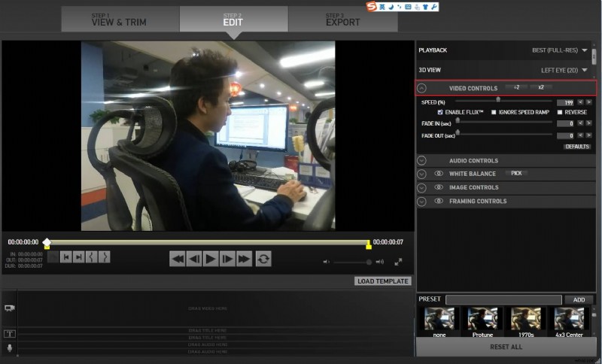
Task: Jump to the clip's out point
Action: click(79, 257)
